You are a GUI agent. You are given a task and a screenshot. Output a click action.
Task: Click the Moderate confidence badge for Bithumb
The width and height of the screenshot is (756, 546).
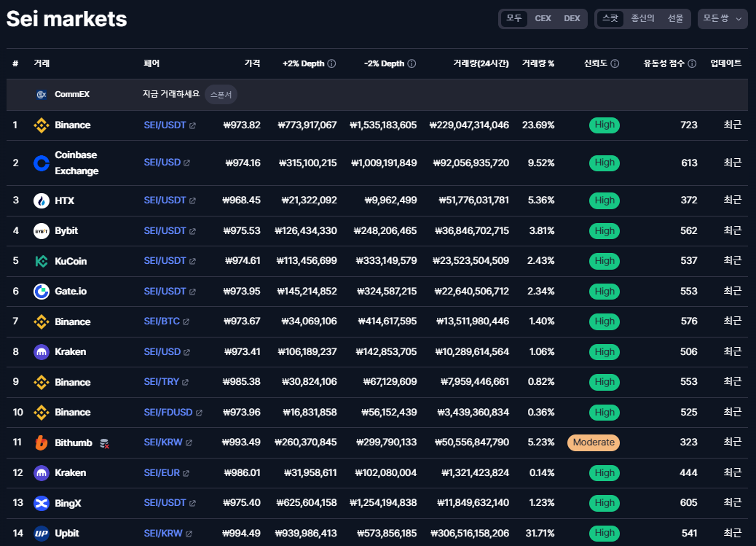(594, 442)
